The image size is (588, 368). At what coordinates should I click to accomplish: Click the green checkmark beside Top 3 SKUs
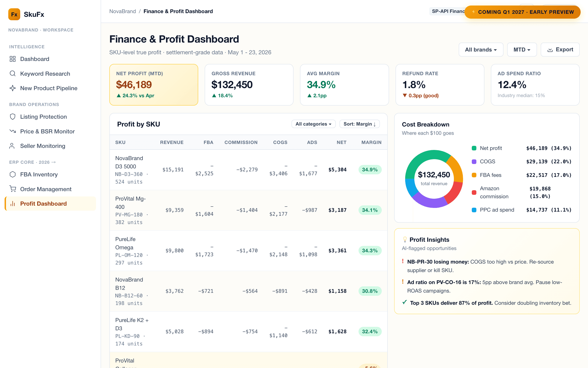(x=405, y=302)
